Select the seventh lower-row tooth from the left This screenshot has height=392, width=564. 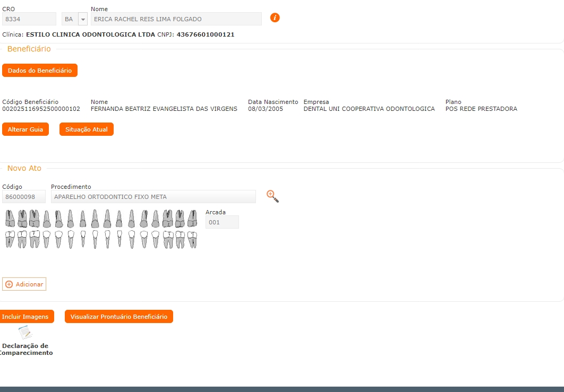83,239
